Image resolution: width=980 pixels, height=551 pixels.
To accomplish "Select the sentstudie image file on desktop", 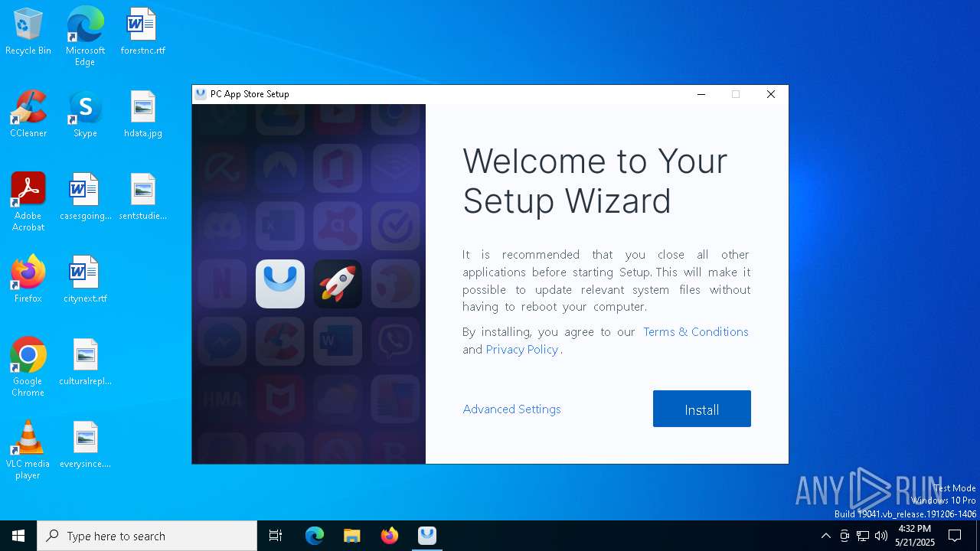I will coord(142,197).
